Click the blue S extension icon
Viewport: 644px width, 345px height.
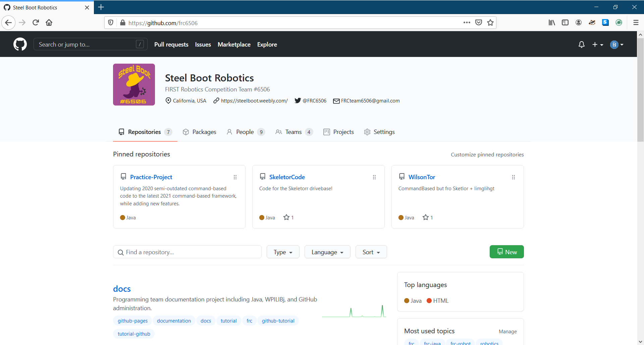[x=605, y=23]
